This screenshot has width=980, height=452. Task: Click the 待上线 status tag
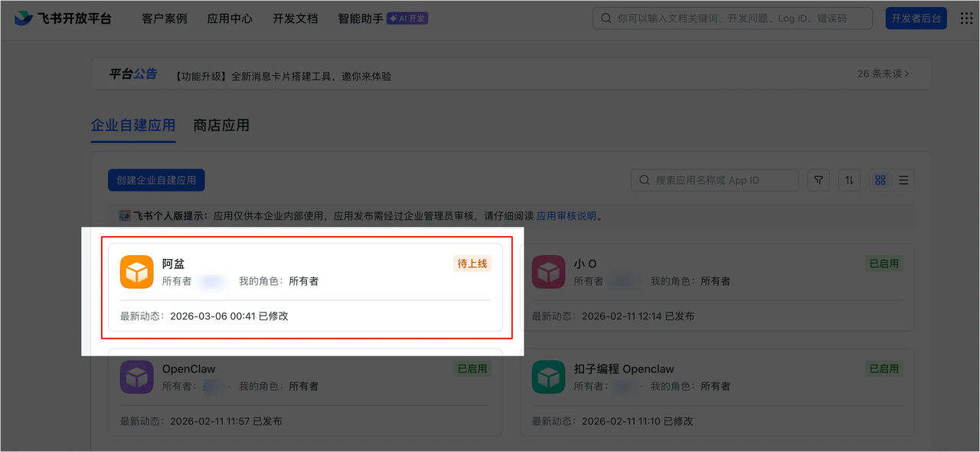click(472, 264)
